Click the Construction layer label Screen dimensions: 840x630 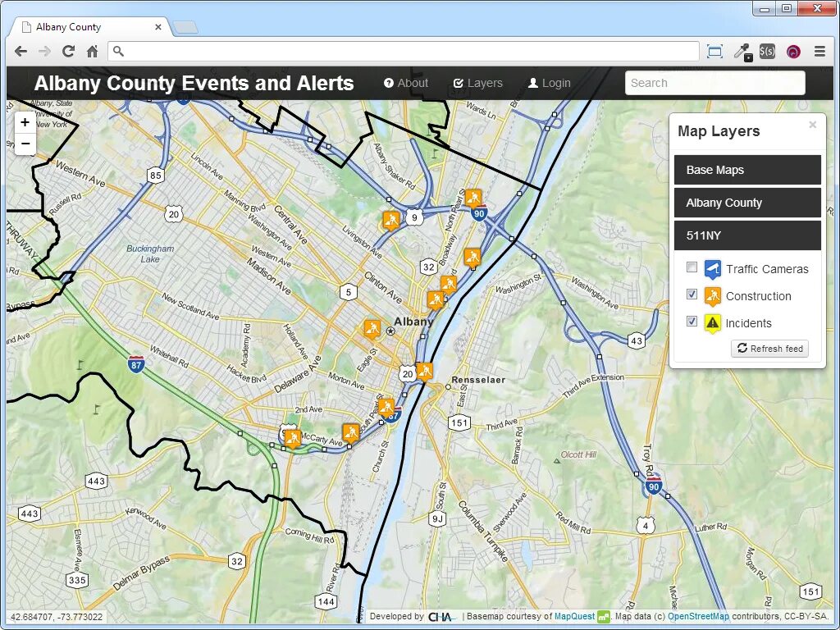(758, 296)
